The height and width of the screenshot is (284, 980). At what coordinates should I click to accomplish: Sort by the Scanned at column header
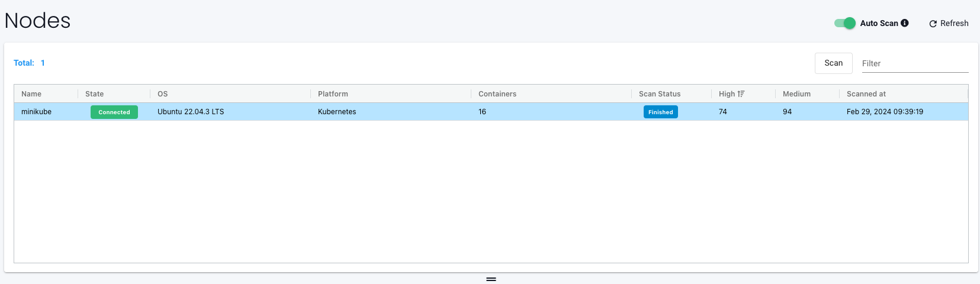coord(866,94)
